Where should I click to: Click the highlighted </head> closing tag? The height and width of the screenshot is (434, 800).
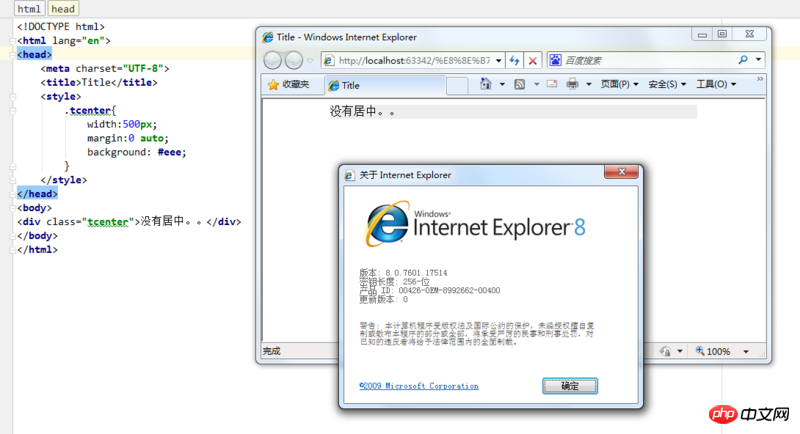(x=37, y=194)
